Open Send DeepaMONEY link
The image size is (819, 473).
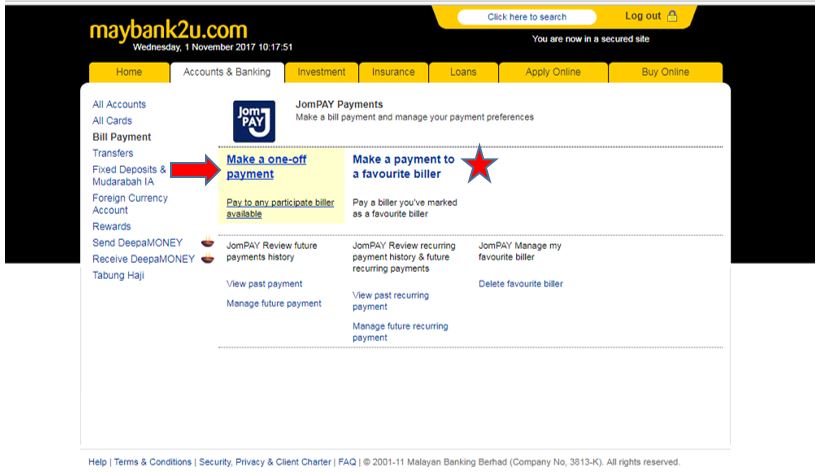(x=137, y=243)
